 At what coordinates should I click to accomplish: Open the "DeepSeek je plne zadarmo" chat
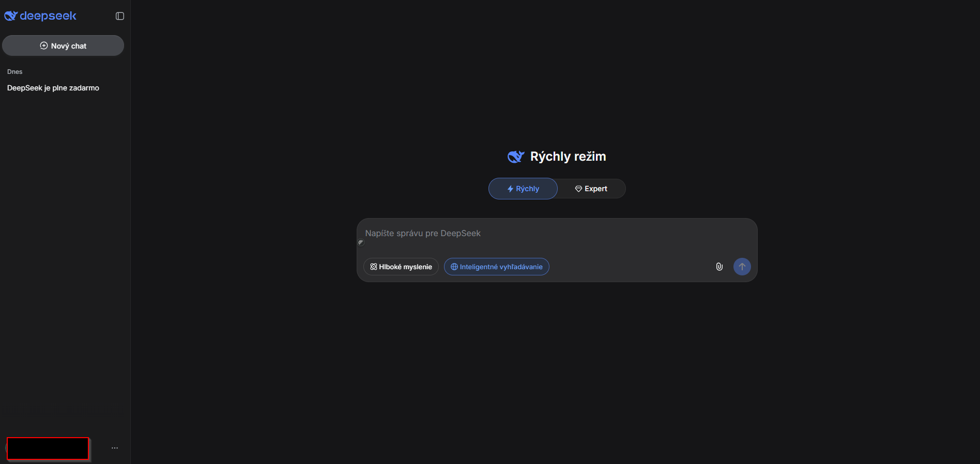pos(53,88)
